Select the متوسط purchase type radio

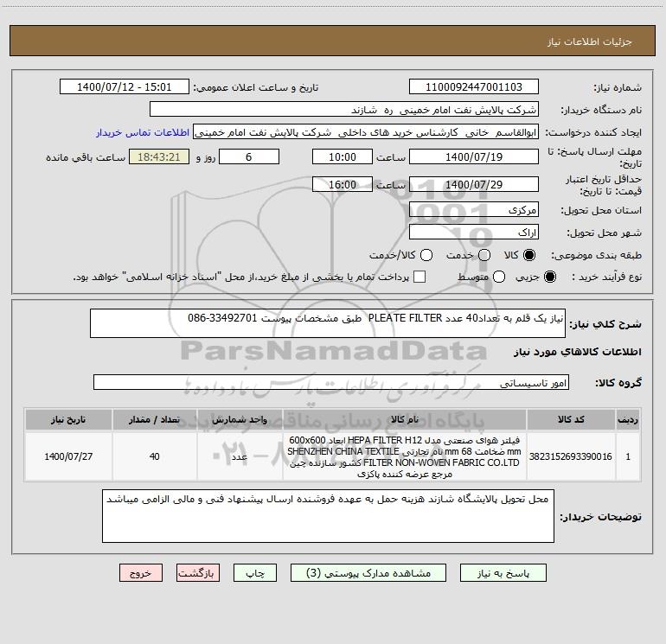[499, 277]
